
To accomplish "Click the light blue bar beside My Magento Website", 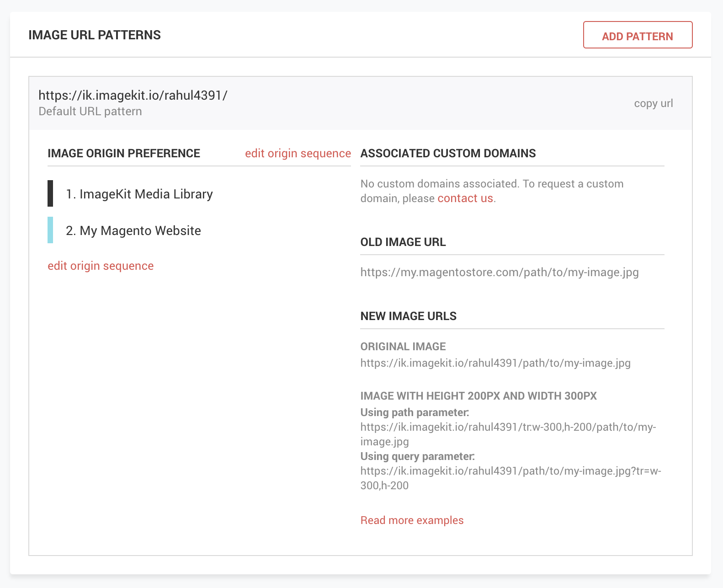I will point(50,230).
